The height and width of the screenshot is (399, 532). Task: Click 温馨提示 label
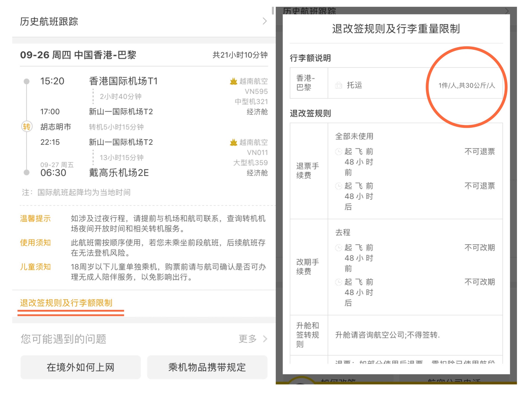pyautogui.click(x=35, y=219)
